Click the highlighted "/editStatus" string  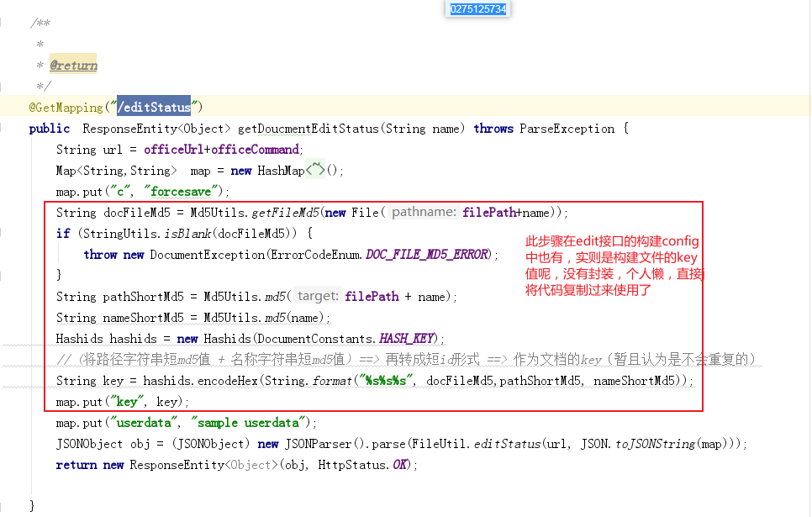[x=154, y=107]
